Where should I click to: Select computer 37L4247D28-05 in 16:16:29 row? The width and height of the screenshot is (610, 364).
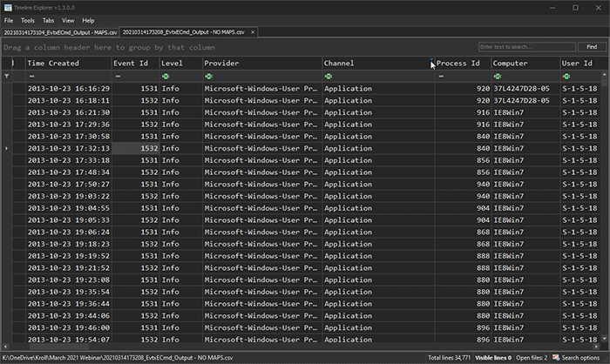point(525,89)
